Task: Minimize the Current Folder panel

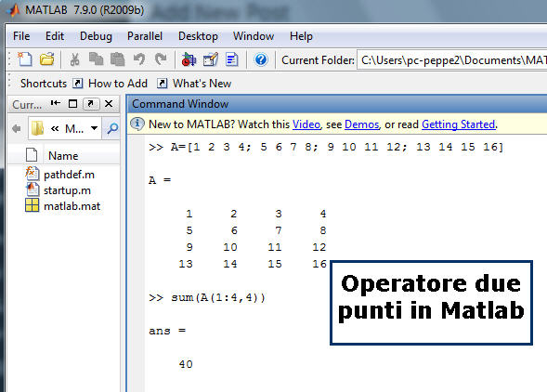Action: click(x=56, y=103)
